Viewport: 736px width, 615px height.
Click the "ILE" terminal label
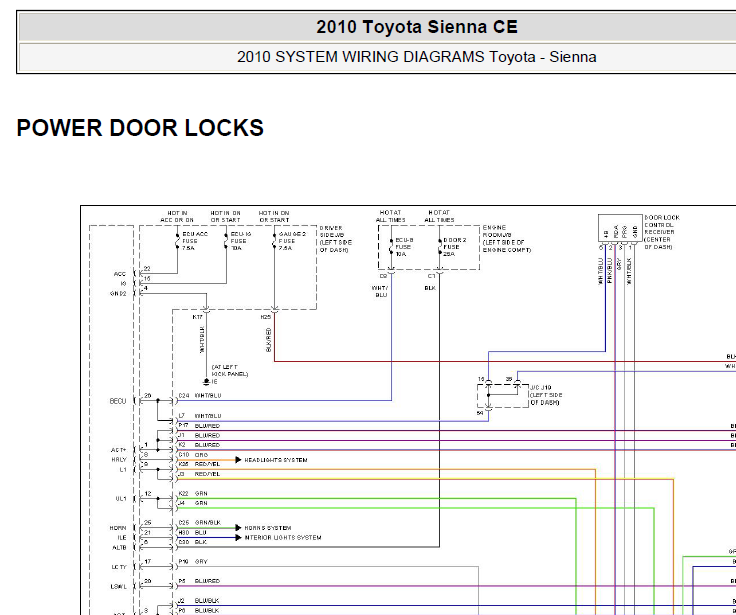coord(122,538)
